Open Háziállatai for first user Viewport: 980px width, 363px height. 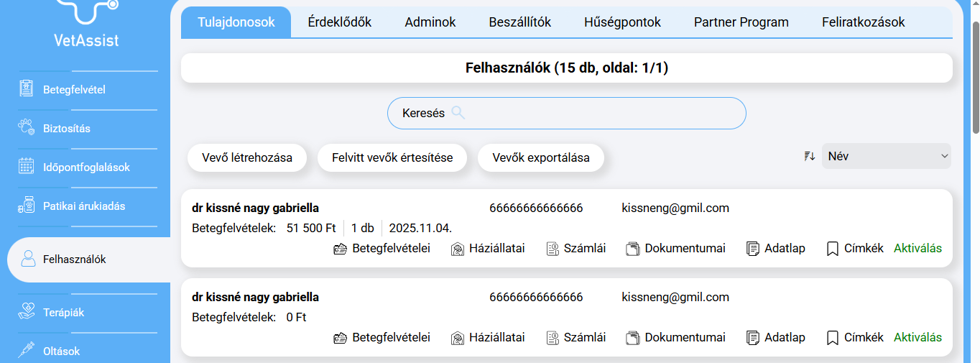point(488,248)
